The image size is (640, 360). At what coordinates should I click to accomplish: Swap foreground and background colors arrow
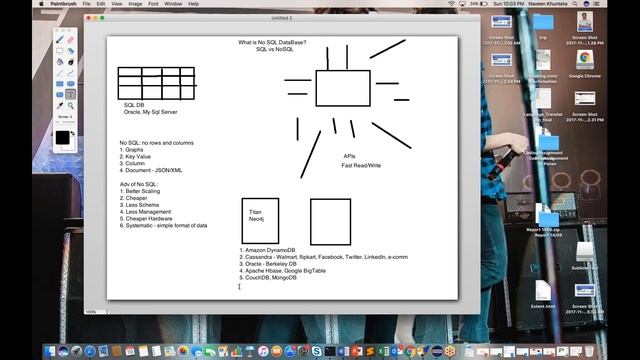[x=73, y=133]
